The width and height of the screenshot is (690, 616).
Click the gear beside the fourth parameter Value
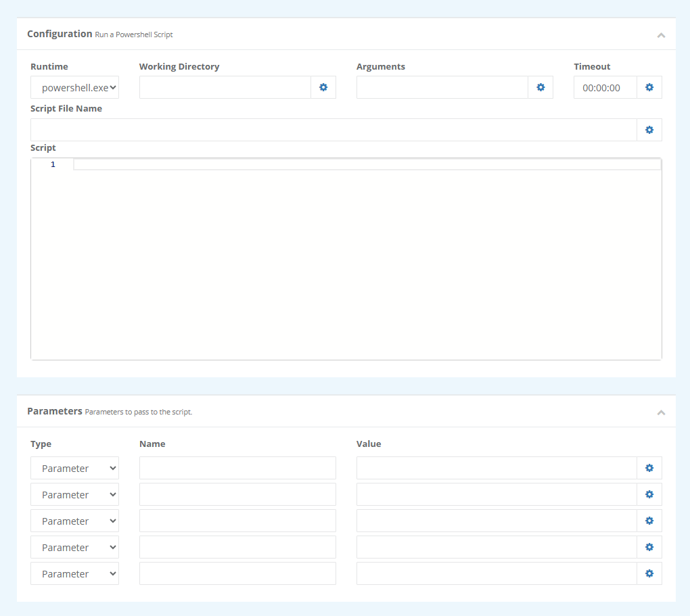click(649, 546)
